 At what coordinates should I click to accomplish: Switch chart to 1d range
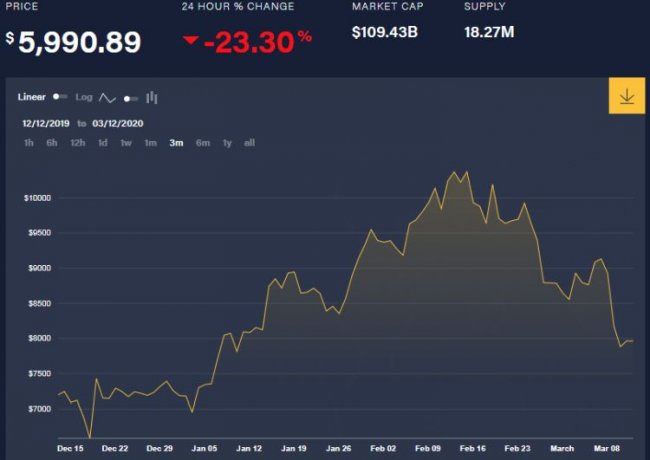click(x=102, y=143)
